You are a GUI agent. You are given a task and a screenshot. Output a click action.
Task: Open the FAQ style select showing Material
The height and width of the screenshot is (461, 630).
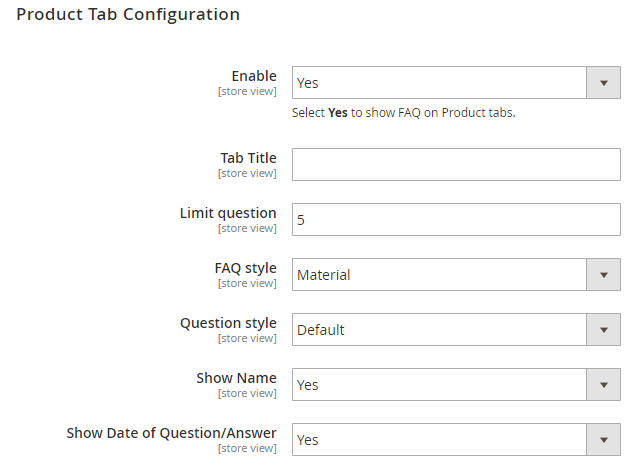[439, 275]
